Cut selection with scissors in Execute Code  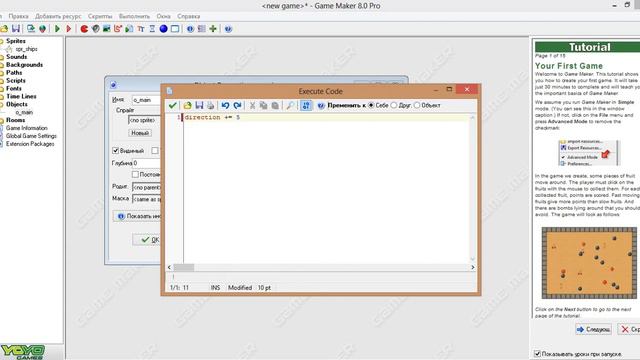pyautogui.click(x=252, y=105)
